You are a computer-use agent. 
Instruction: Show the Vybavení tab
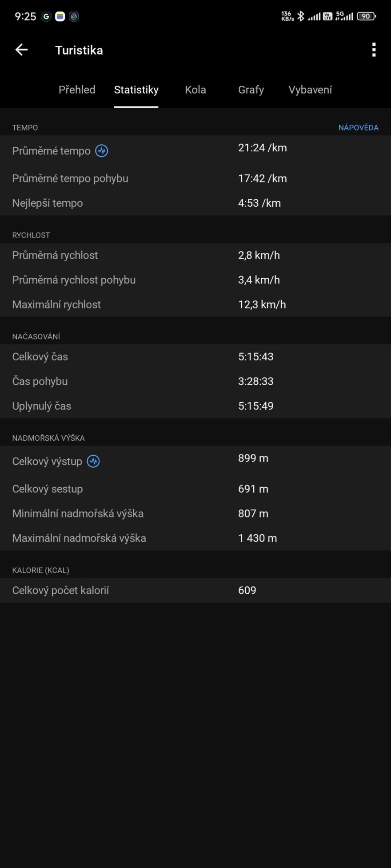(310, 90)
